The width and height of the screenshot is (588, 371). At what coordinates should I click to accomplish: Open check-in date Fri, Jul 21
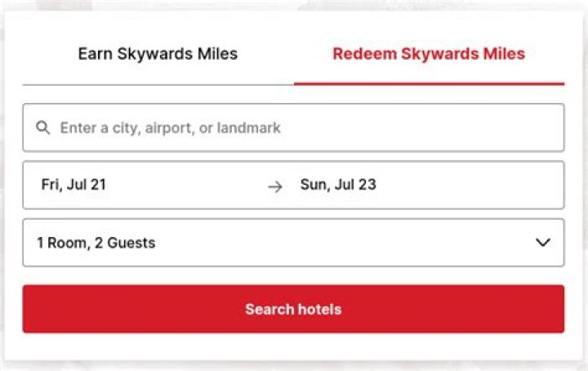click(73, 185)
